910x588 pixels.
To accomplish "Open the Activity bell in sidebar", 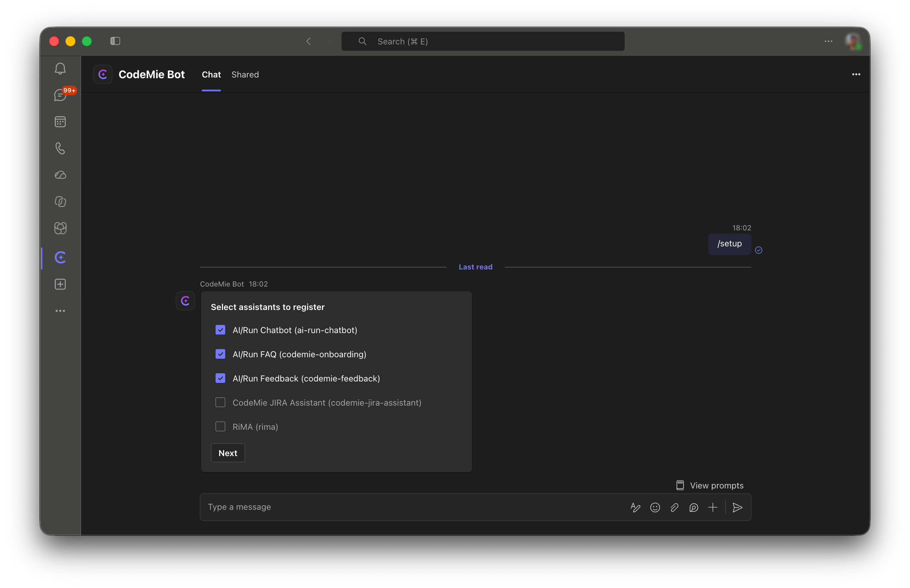I will (60, 69).
